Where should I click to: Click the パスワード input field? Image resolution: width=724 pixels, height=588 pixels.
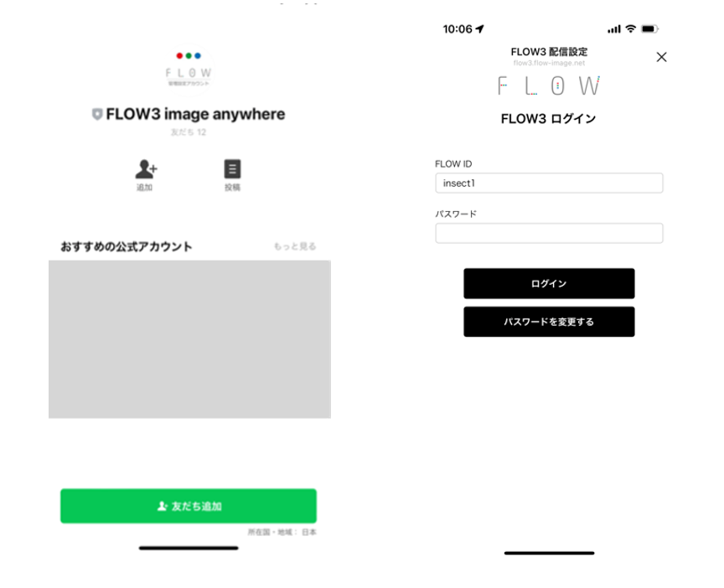point(549,233)
